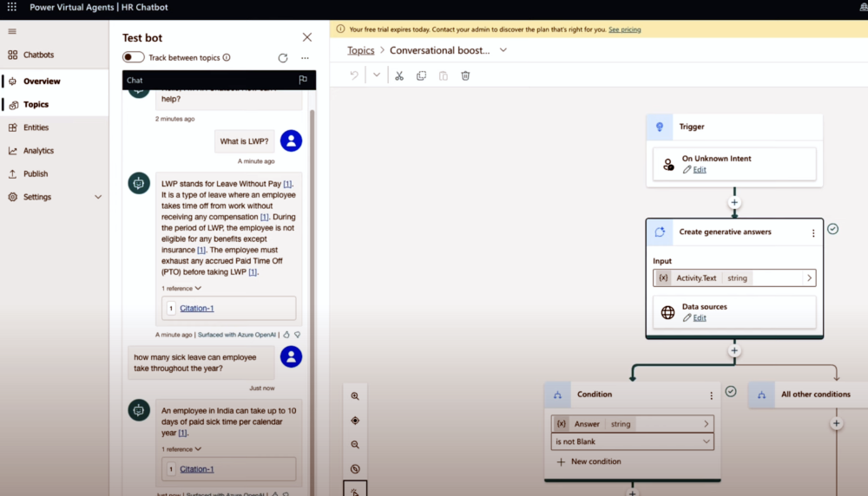The width and height of the screenshot is (868, 496).
Task: Add node under All other conditions
Action: (x=837, y=423)
